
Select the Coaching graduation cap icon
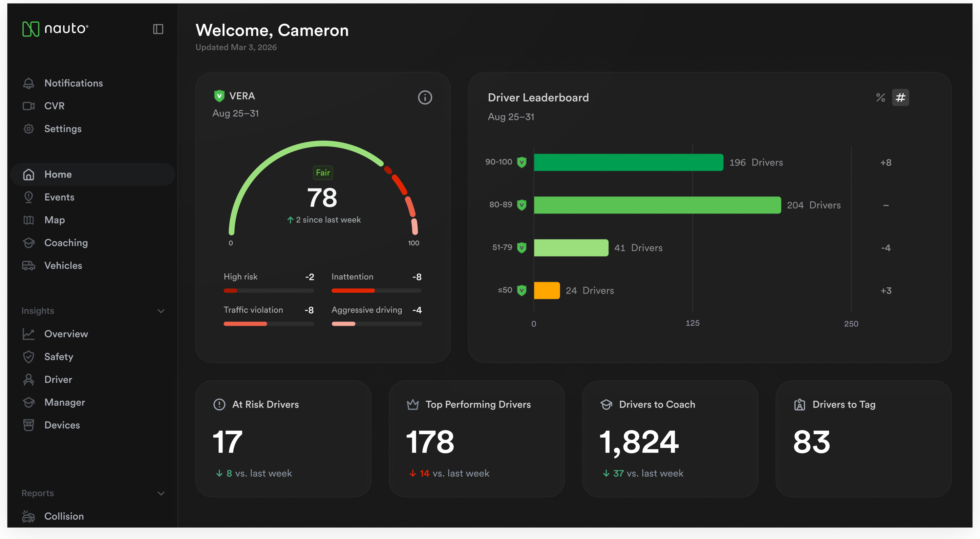click(x=29, y=242)
